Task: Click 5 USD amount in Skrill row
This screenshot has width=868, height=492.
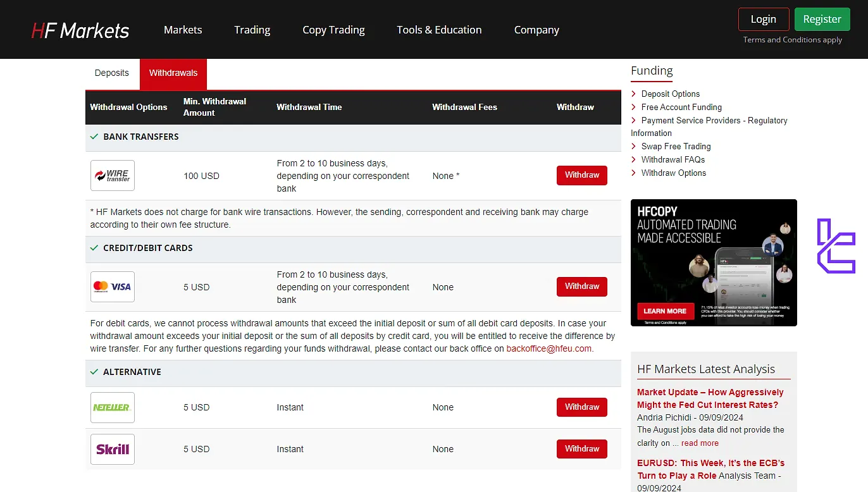Action: (x=196, y=449)
